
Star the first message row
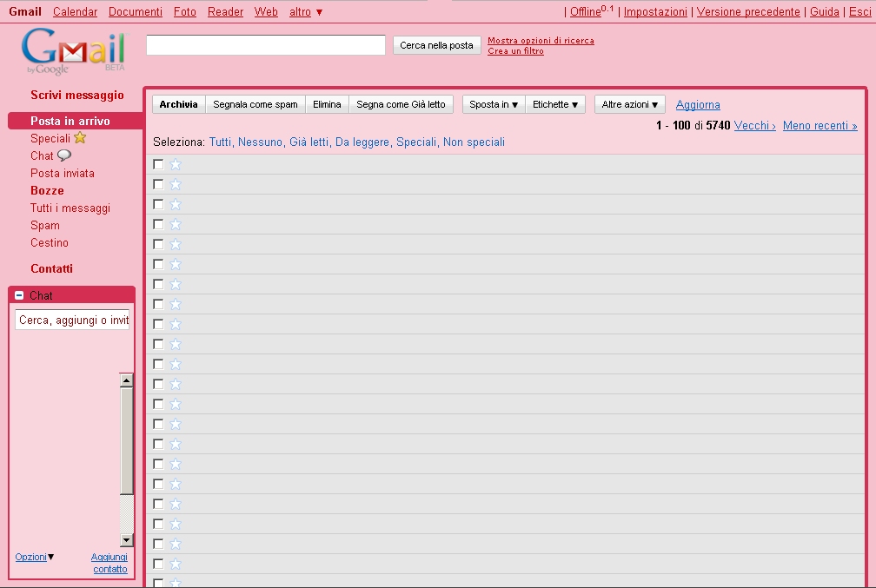[x=176, y=164]
